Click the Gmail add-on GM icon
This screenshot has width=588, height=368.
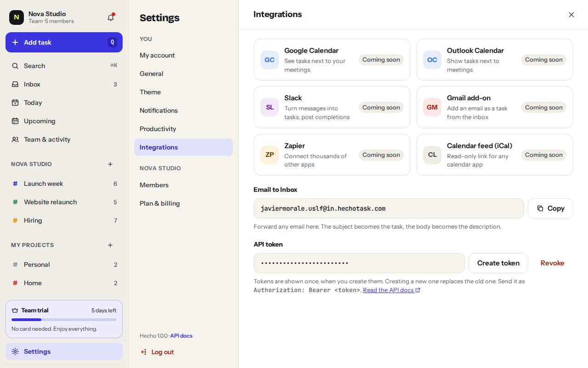[x=432, y=107]
